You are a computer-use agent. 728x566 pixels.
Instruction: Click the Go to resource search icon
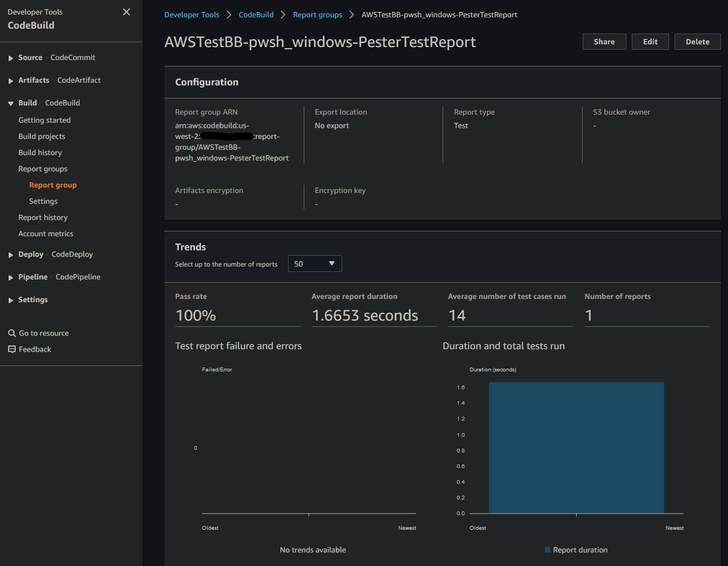point(12,333)
